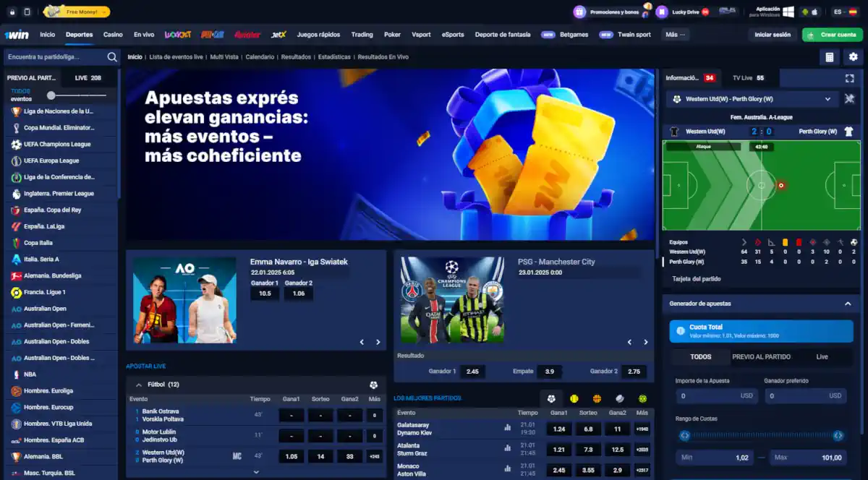The width and height of the screenshot is (868, 480).
Task: Click the left handle of Rango de Cuotas
Action: click(684, 435)
